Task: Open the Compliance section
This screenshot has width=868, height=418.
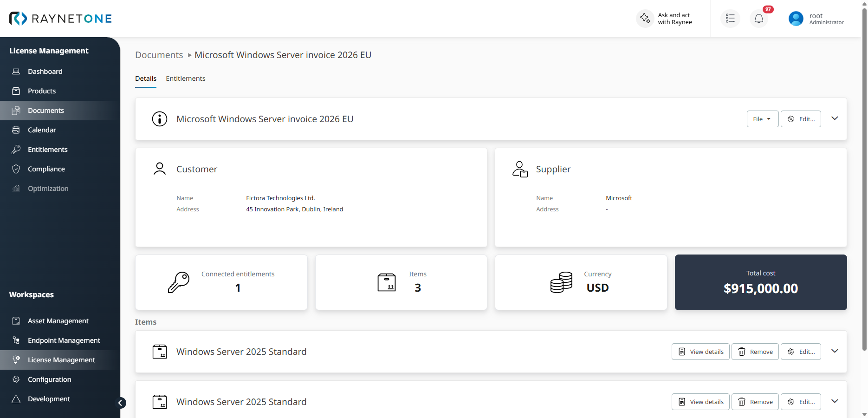Action: [x=60, y=169]
